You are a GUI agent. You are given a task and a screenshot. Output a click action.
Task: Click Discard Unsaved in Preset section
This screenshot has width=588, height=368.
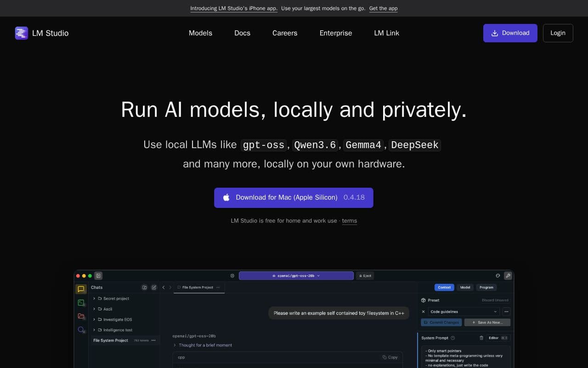tap(495, 300)
